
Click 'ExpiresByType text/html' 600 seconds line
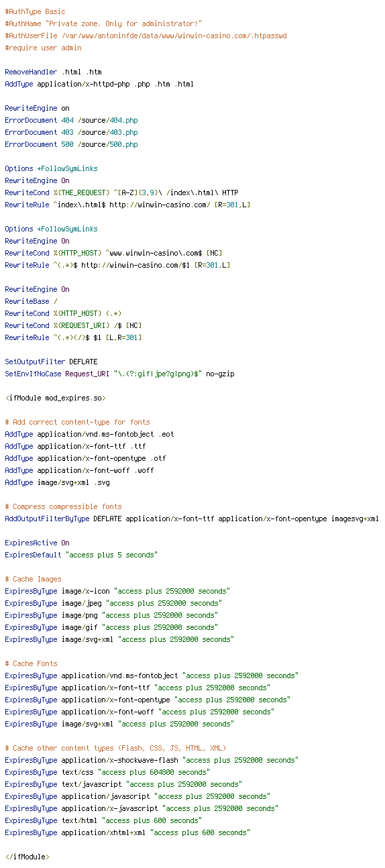[x=103, y=820]
